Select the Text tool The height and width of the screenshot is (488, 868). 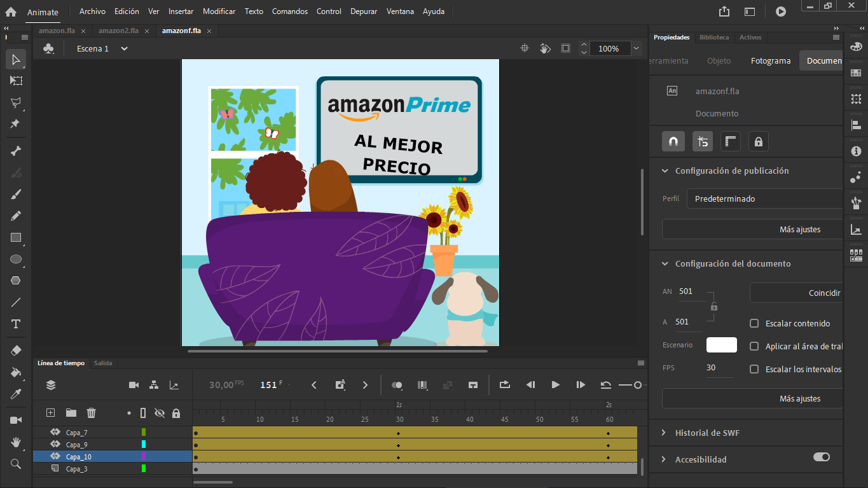[16, 324]
